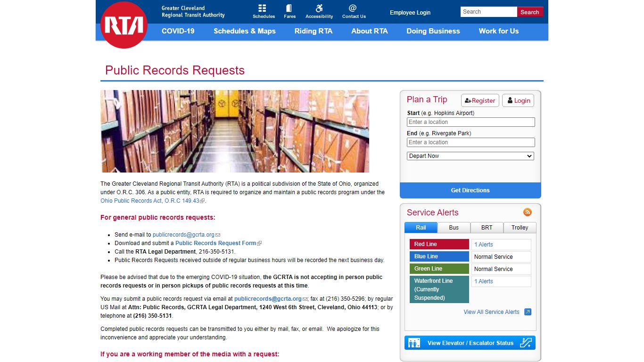Click mail icon next to publicrecords@gcrta.org bullet
Viewport: 644px width, 362px height.
[x=218, y=235]
